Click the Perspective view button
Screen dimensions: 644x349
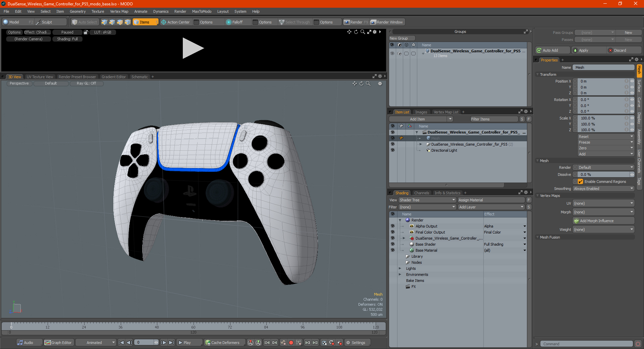click(x=19, y=84)
